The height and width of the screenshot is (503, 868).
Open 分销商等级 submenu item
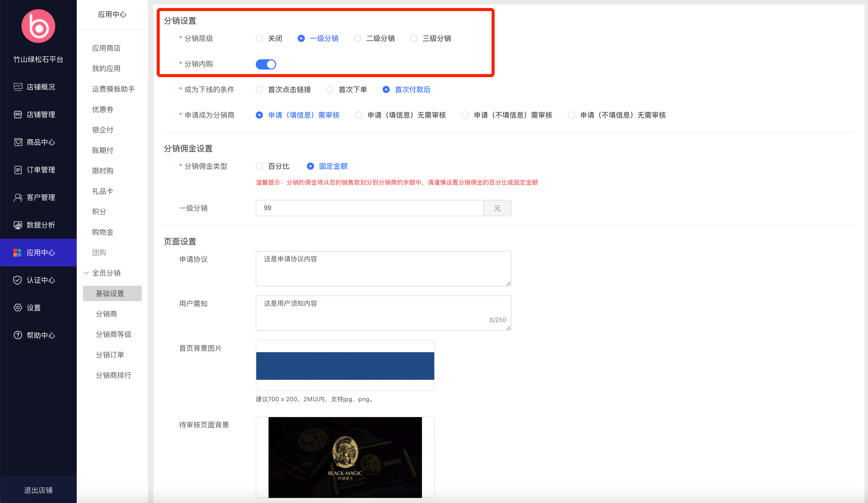click(113, 334)
